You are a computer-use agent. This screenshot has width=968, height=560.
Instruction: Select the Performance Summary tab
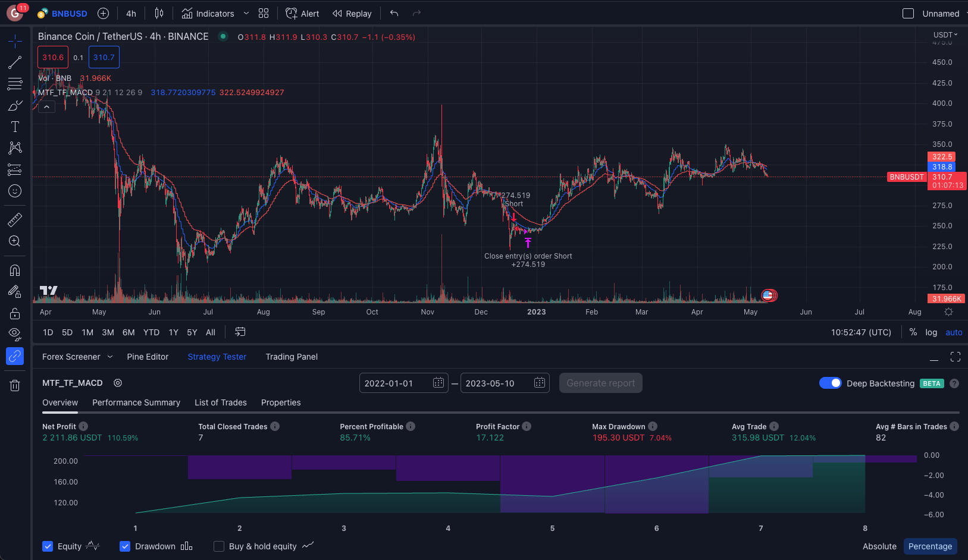point(136,402)
